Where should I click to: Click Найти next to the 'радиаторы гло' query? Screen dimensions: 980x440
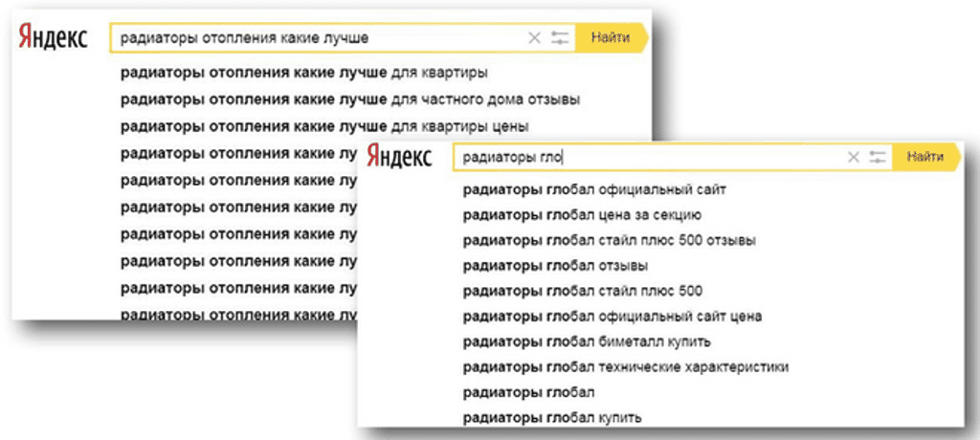925,158
